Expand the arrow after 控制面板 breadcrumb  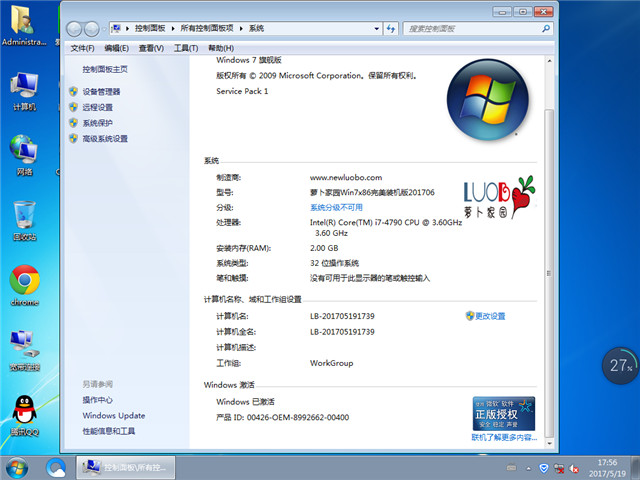click(x=173, y=29)
